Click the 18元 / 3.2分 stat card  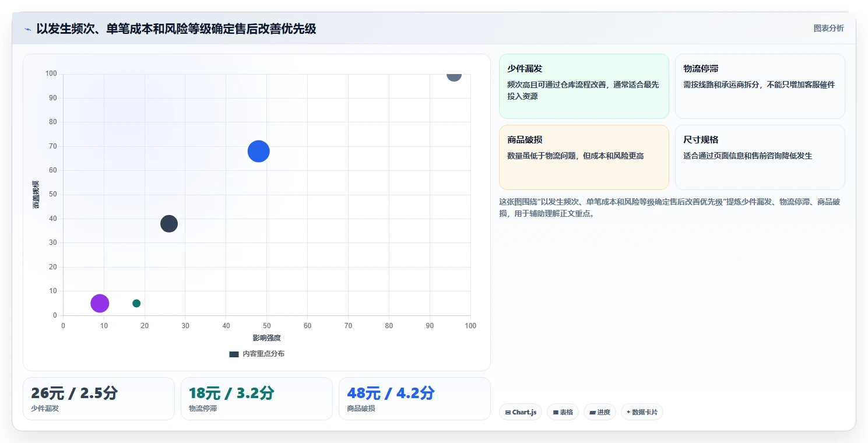coord(256,399)
